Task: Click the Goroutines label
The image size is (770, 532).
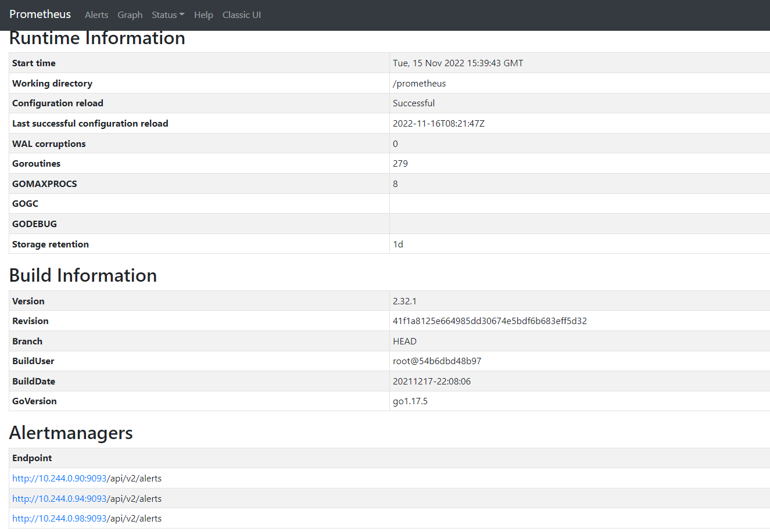Action: point(36,164)
